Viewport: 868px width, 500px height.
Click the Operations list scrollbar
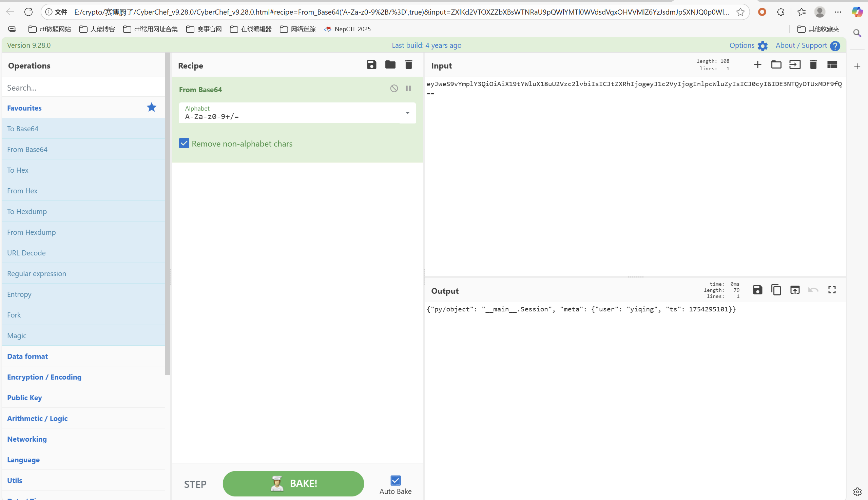pos(168,214)
